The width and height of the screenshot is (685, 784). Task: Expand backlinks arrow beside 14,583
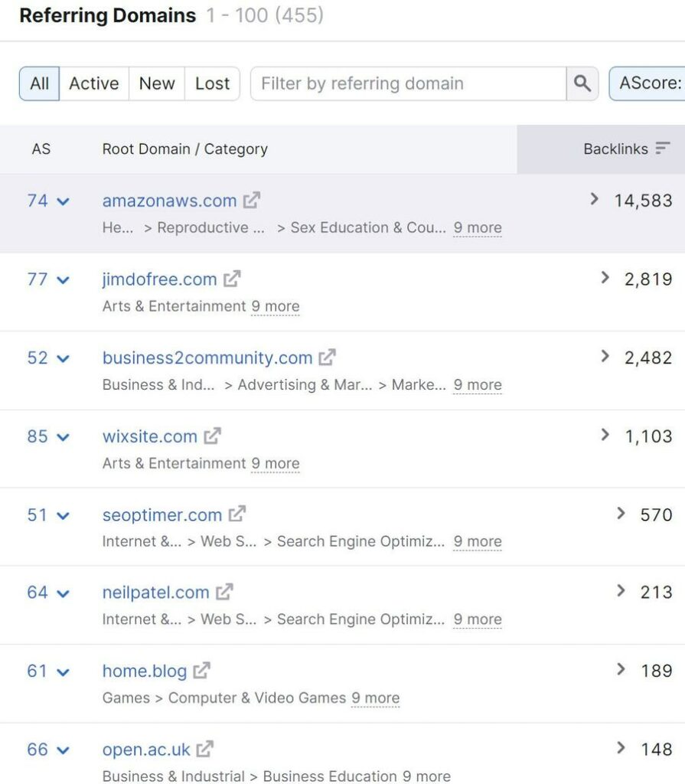594,199
